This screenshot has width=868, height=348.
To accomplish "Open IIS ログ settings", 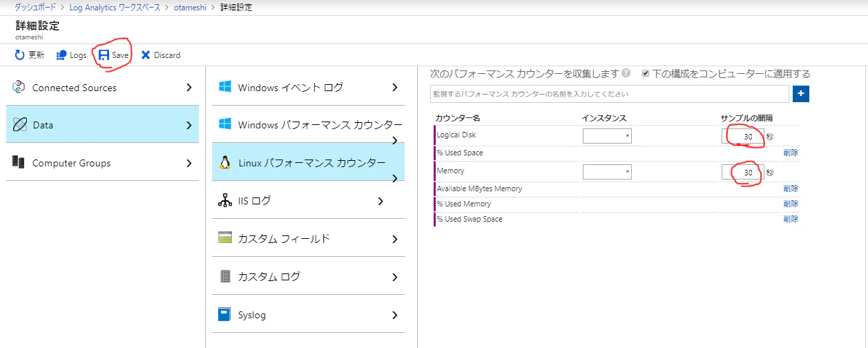I will [x=308, y=201].
